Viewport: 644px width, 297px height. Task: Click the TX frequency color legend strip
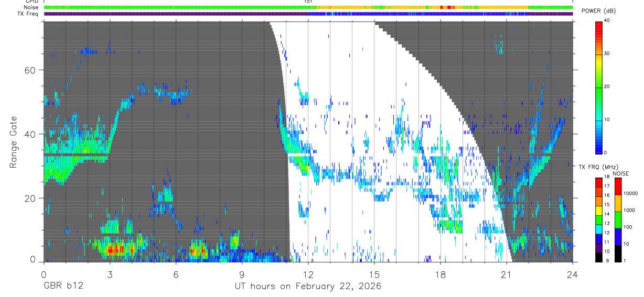(x=599, y=220)
